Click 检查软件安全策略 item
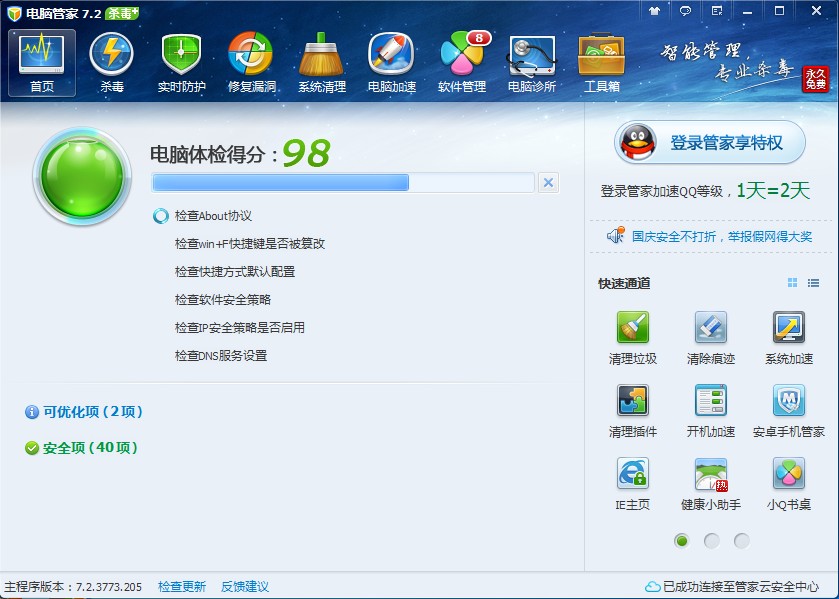This screenshot has width=839, height=599. (x=223, y=299)
